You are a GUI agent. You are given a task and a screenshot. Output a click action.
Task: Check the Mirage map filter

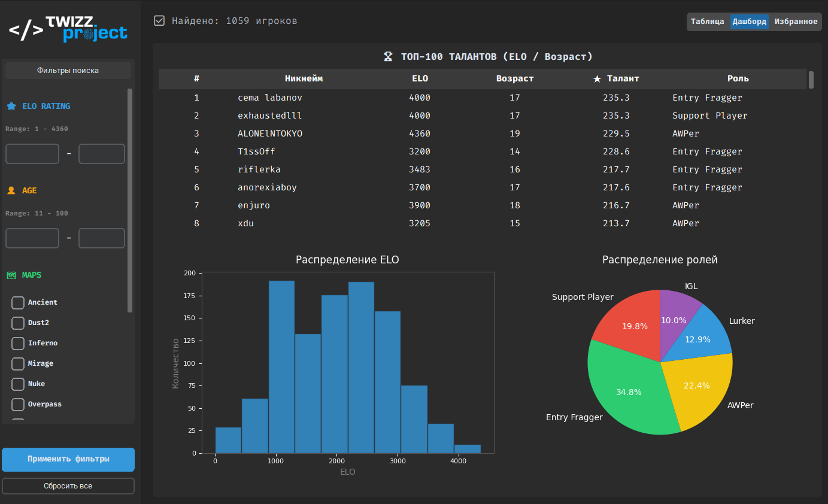click(18, 364)
